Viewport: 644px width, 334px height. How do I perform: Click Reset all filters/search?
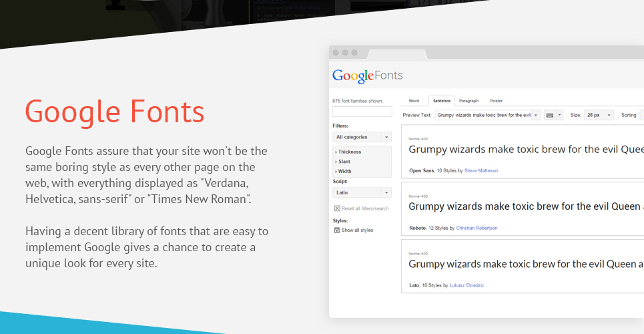(365, 208)
